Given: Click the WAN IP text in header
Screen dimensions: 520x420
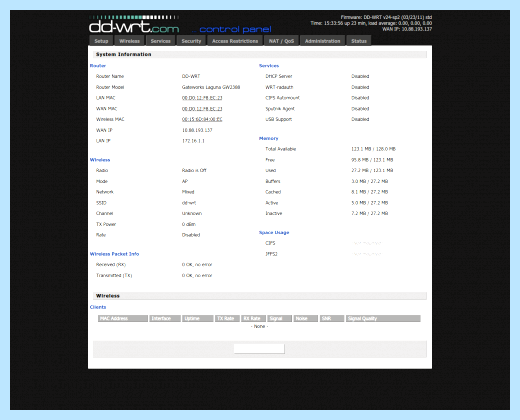Looking at the screenshot, I should pos(407,29).
